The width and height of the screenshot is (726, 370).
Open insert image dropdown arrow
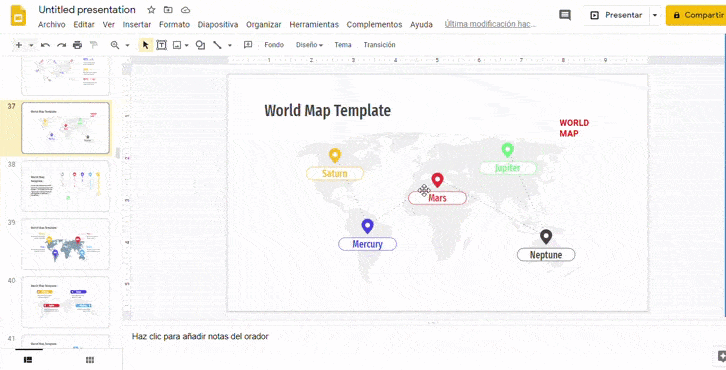[187, 45]
